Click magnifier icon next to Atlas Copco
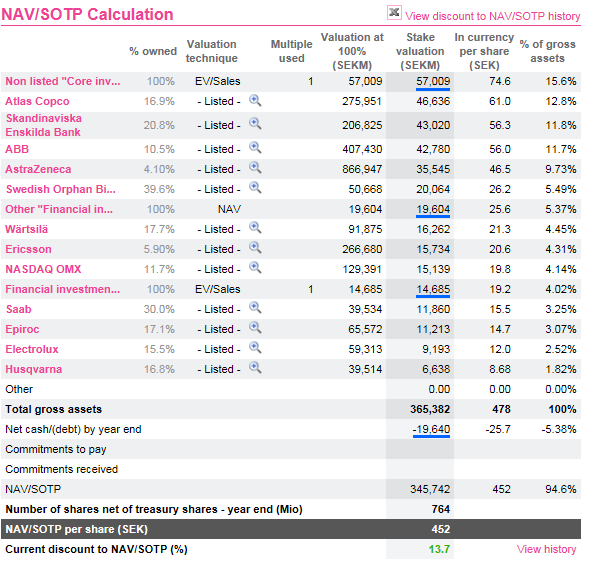The width and height of the screenshot is (596, 562). coord(255,101)
